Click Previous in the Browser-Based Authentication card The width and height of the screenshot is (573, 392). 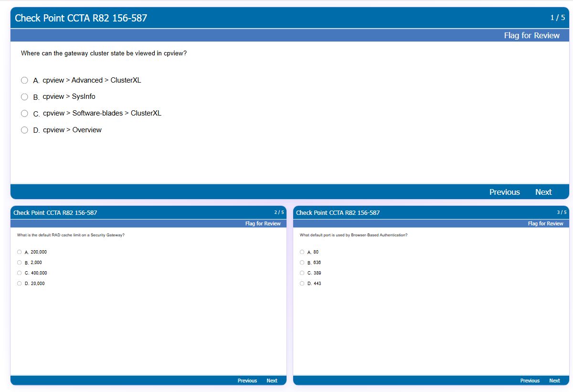coord(530,381)
